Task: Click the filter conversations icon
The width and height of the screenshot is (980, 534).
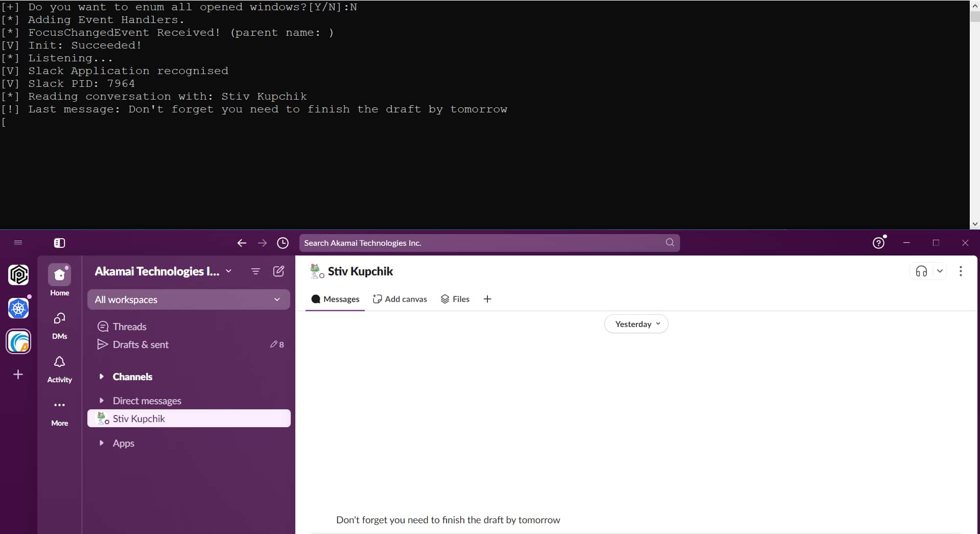Action: tap(255, 271)
